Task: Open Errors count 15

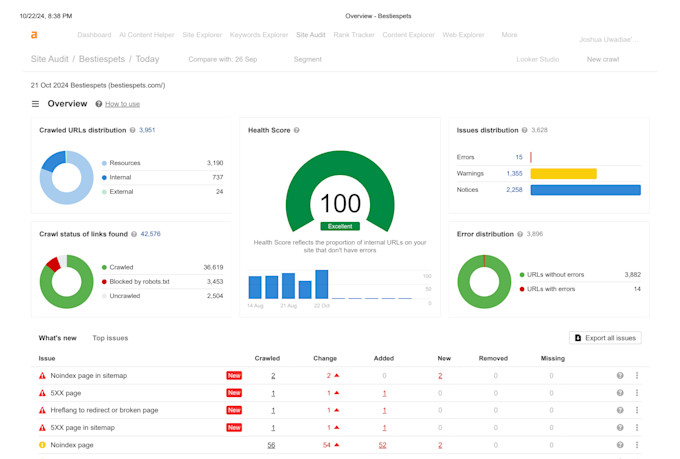Action: [519, 157]
